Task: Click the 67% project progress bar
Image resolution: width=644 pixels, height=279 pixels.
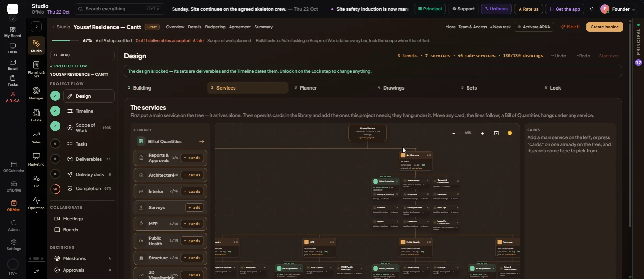Action: point(66,41)
